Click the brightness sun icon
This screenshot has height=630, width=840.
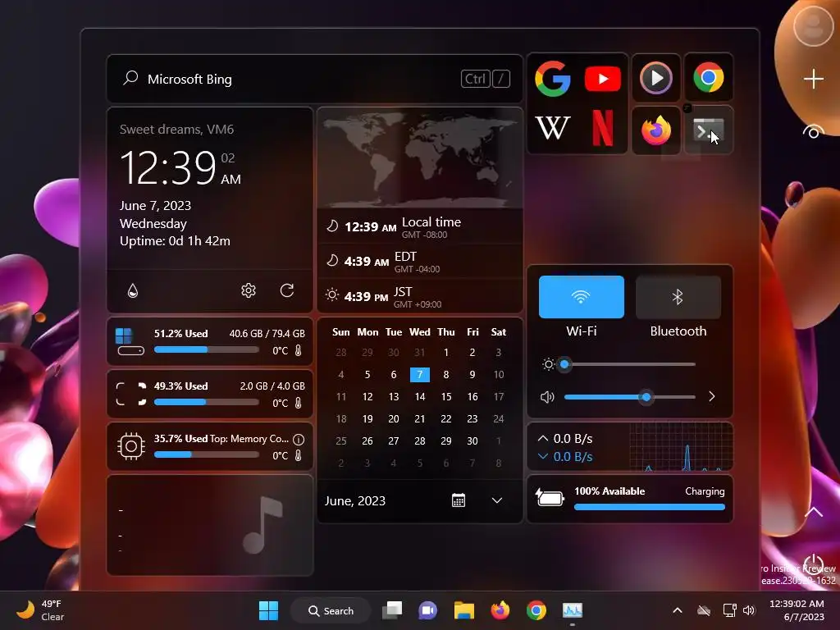click(x=548, y=365)
